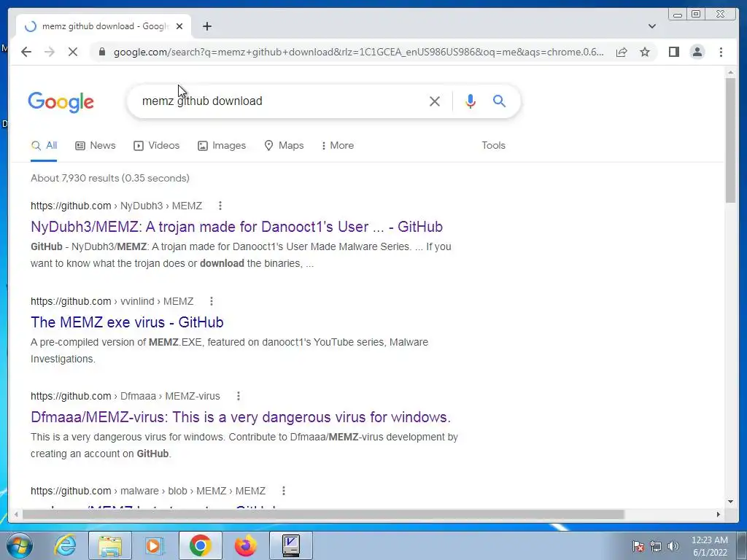Launch Firefox from the taskbar
The image size is (747, 560).
pos(245,545)
